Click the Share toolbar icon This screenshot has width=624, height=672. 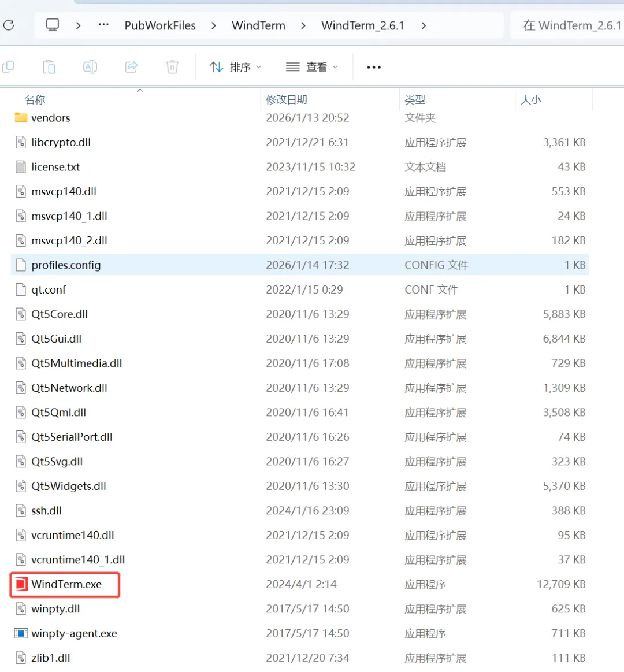131,67
